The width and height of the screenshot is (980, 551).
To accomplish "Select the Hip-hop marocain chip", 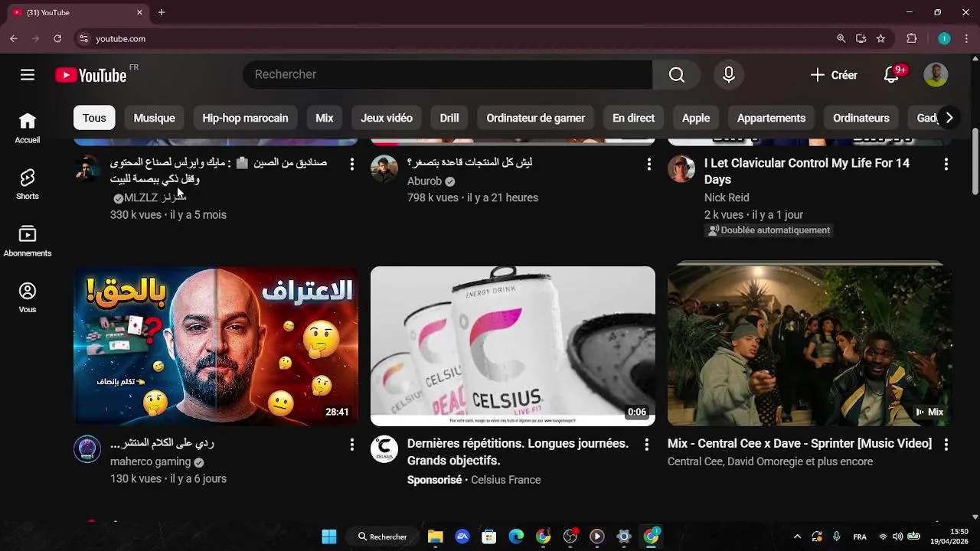I will pyautogui.click(x=245, y=118).
